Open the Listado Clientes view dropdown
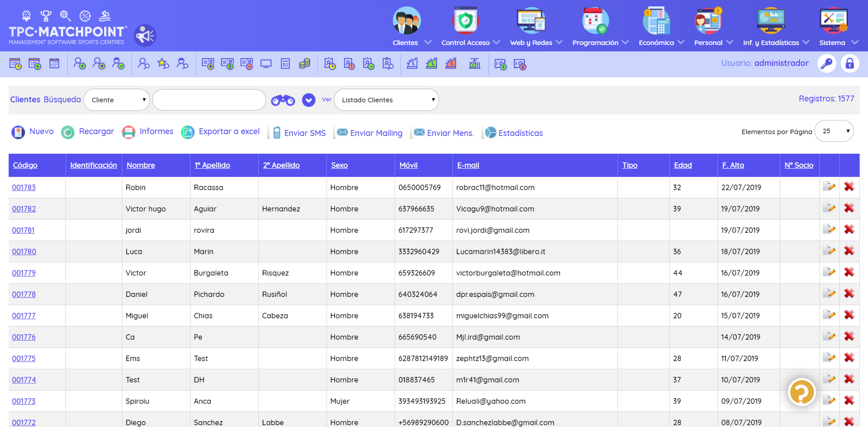 [386, 100]
